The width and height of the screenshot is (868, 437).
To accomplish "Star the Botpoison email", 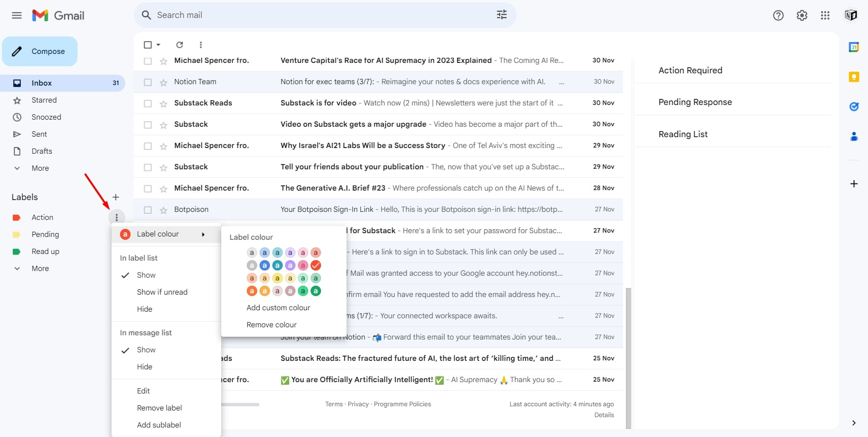I will tap(164, 210).
